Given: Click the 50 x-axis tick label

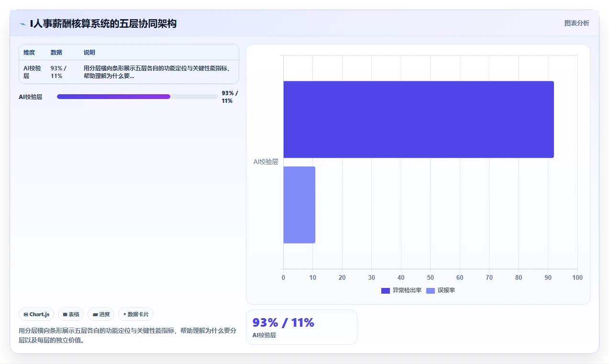Looking at the screenshot, I should (x=431, y=277).
